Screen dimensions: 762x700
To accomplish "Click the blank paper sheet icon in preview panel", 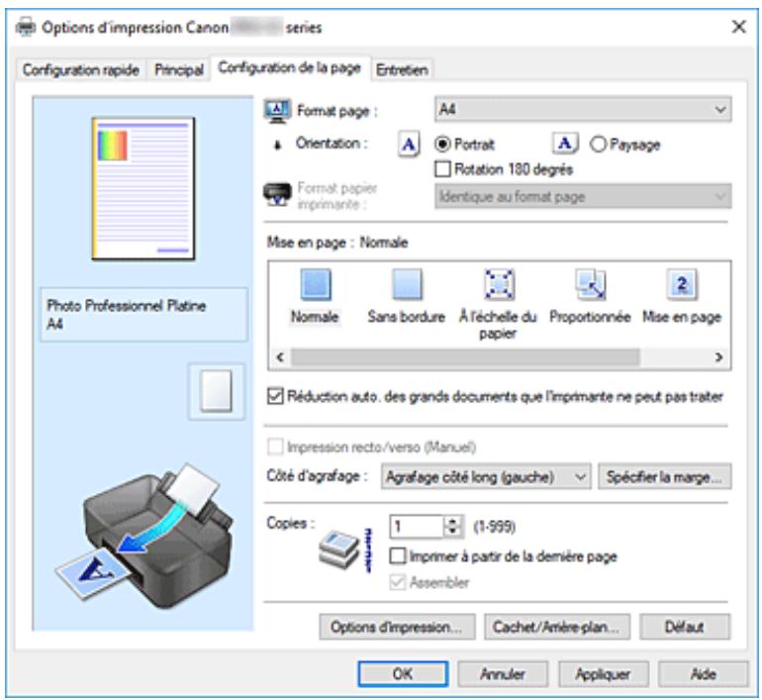I will pos(217,391).
